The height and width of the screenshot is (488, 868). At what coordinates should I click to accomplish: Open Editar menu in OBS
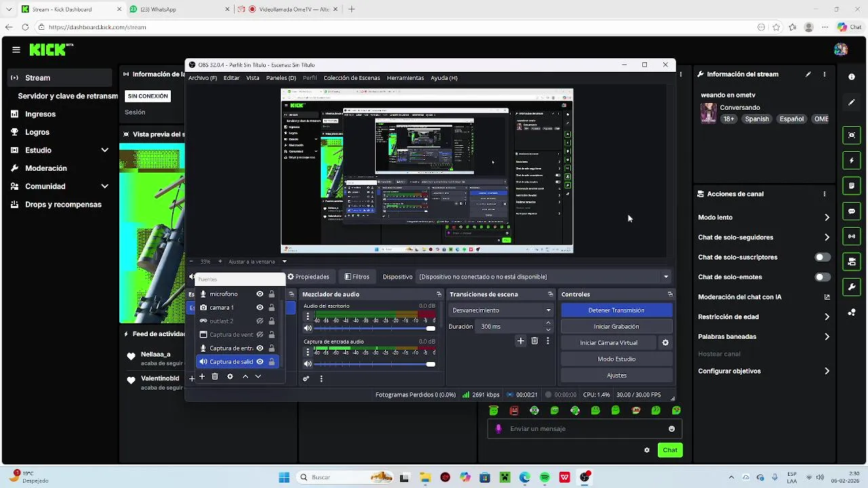coord(231,78)
